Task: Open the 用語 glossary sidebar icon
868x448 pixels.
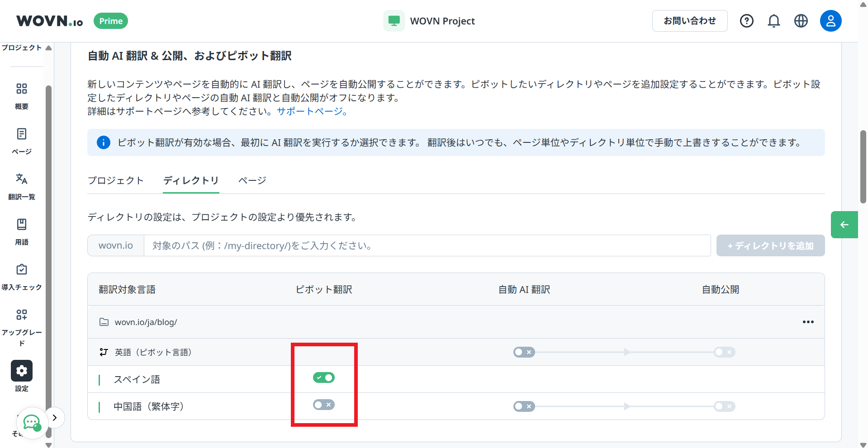Action: [21, 225]
